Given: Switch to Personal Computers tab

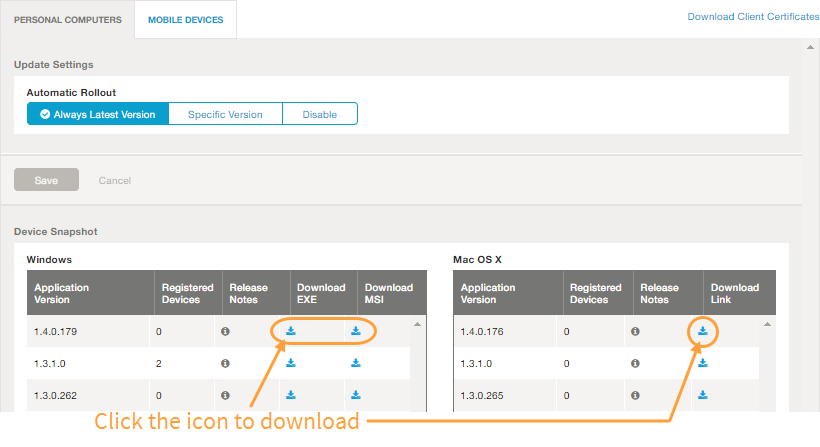Looking at the screenshot, I should coord(68,20).
